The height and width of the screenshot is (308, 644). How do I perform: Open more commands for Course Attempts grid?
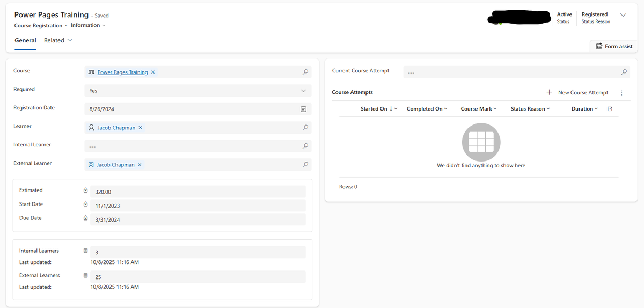(x=621, y=93)
